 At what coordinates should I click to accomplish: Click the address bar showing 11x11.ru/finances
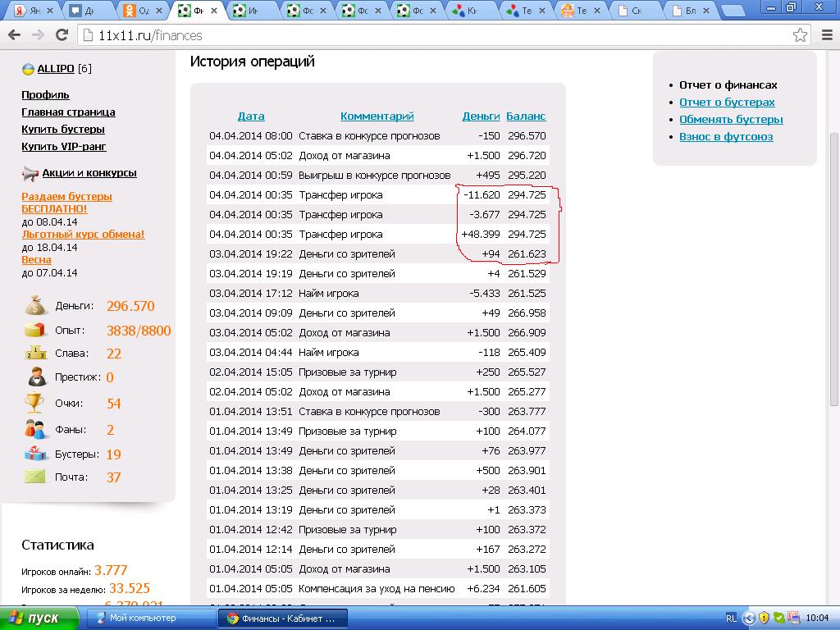tap(435, 35)
